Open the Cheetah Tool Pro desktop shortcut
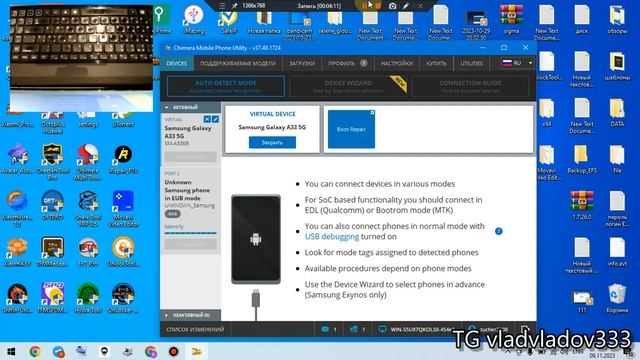Screen dimensions: 640x360 (x=52, y=159)
